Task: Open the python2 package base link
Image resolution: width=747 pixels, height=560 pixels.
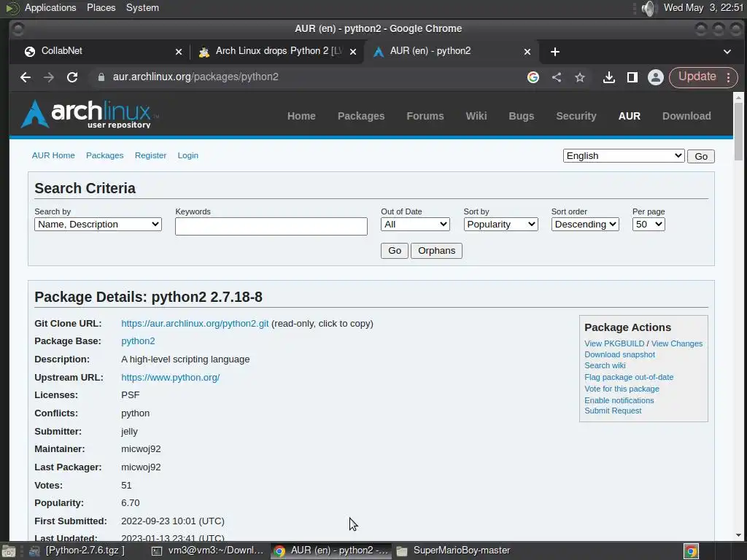Action: click(x=138, y=341)
